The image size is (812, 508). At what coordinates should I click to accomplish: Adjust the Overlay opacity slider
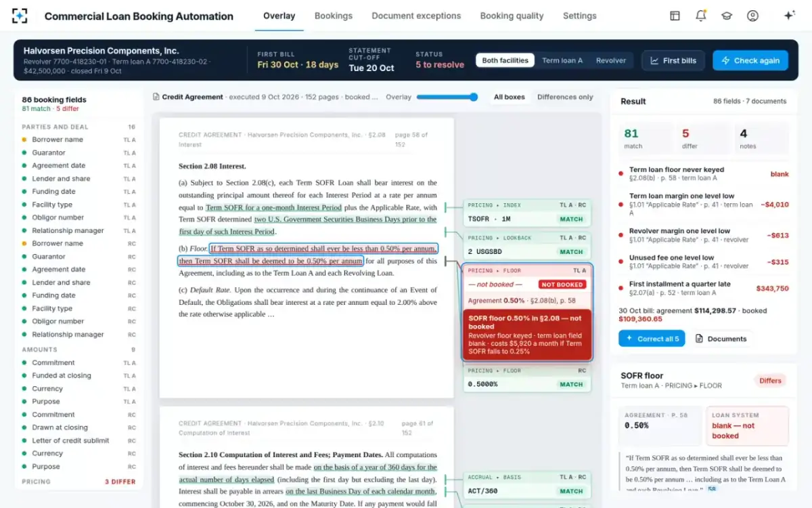coord(447,97)
